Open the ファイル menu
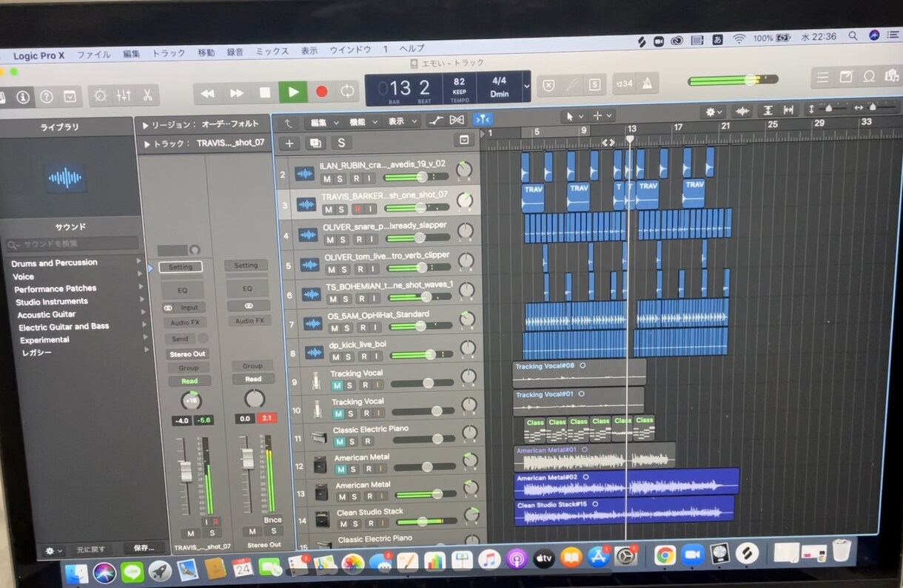The width and height of the screenshot is (903, 588). coord(94,54)
